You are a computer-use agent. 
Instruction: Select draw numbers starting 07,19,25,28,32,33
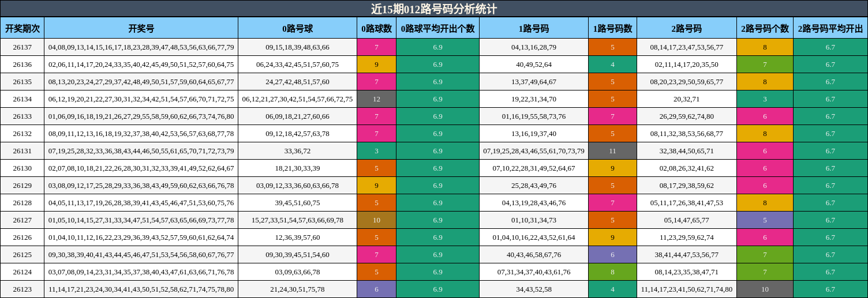[141, 151]
